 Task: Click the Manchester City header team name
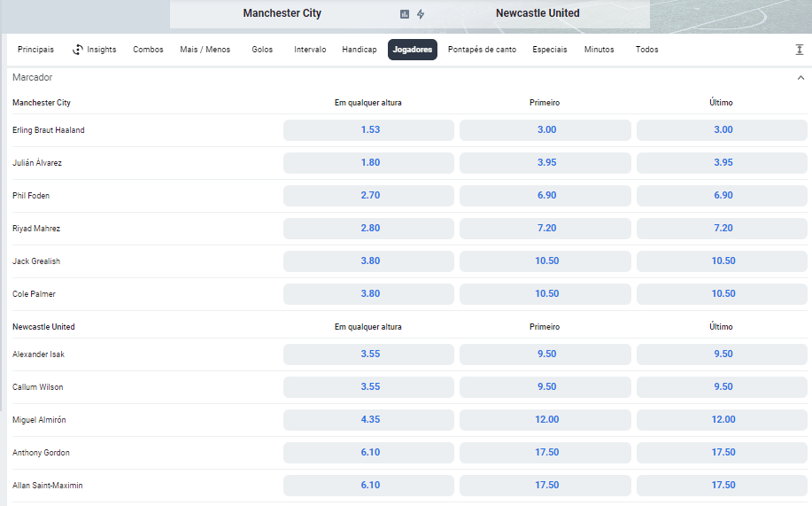(x=282, y=13)
